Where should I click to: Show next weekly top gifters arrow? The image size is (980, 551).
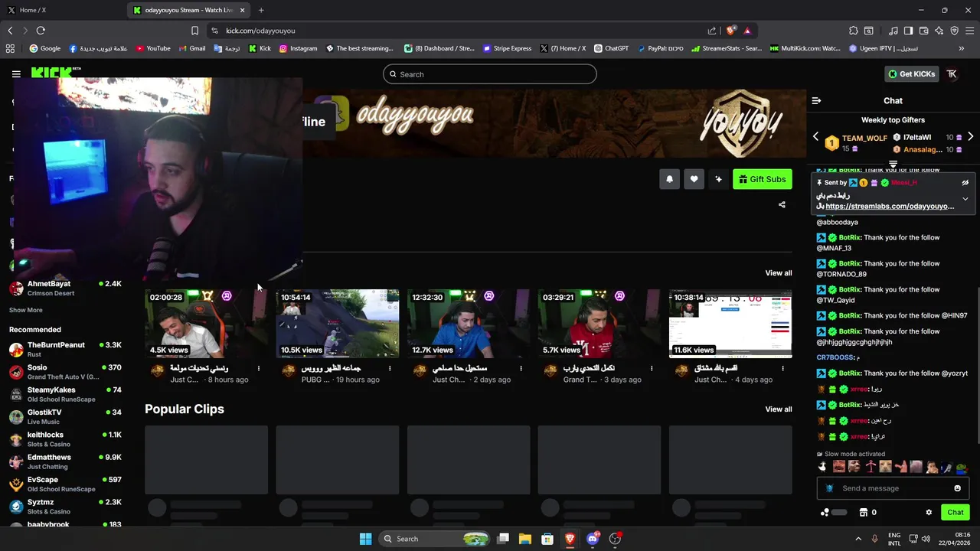970,137
